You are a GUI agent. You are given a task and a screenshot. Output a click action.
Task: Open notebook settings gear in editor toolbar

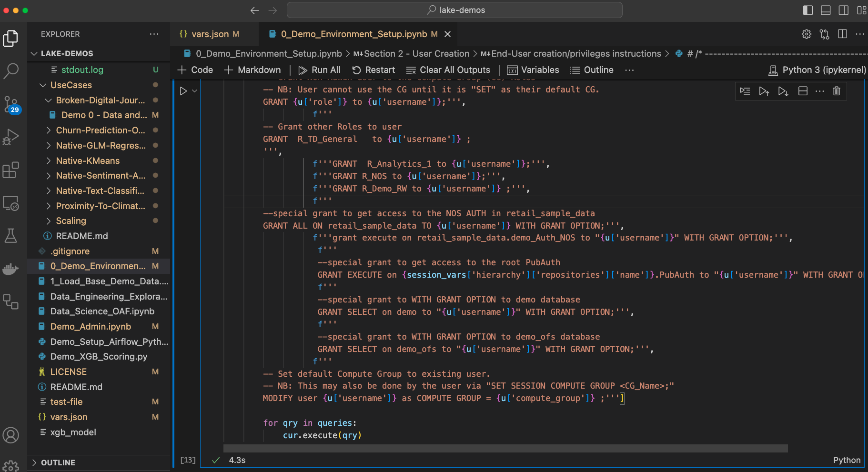coord(806,34)
